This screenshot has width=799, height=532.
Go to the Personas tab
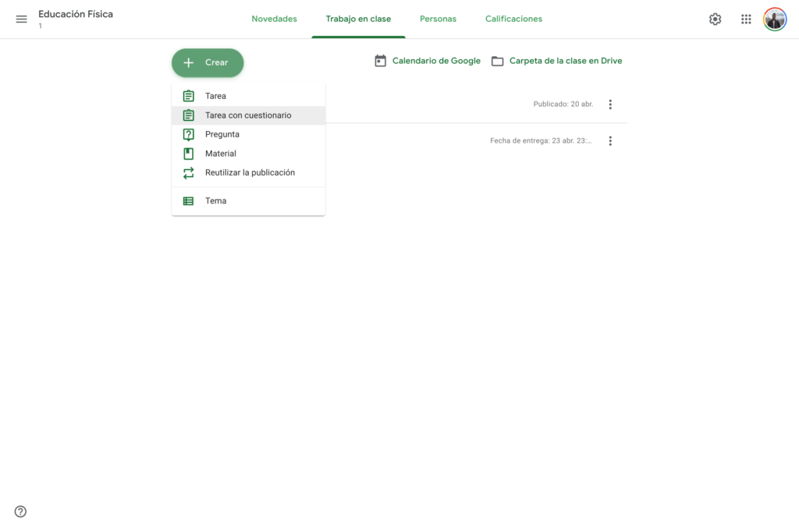438,19
